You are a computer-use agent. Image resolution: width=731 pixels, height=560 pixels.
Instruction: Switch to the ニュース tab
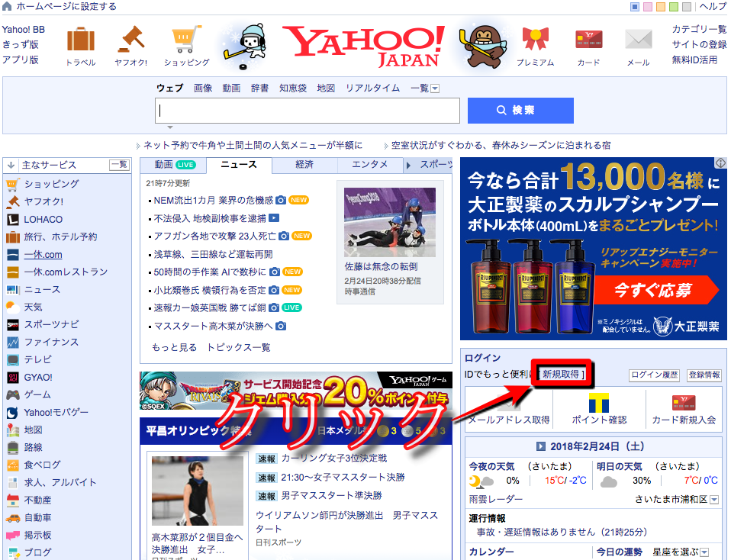point(239,165)
